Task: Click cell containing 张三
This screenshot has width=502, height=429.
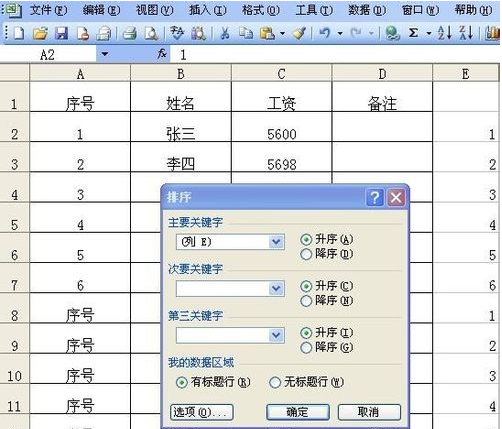Action: pyautogui.click(x=181, y=127)
